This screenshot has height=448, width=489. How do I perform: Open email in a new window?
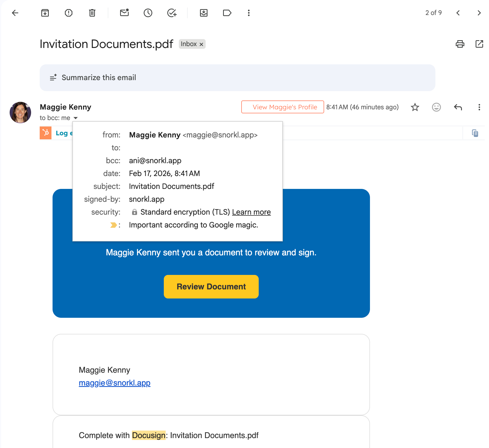[x=479, y=44]
